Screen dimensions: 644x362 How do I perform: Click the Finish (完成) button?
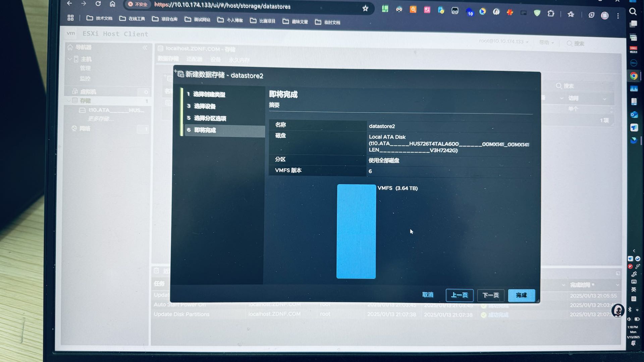point(521,295)
